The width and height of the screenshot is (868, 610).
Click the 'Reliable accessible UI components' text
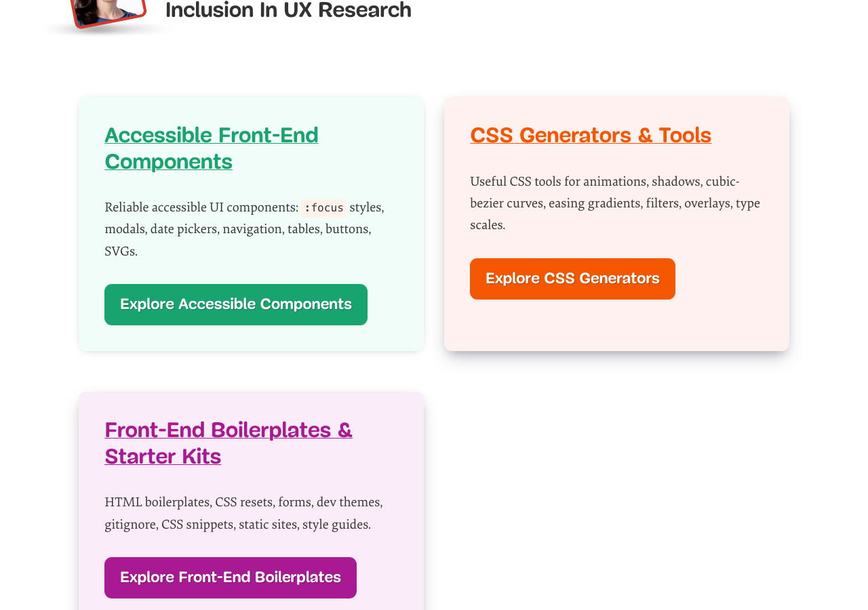[201, 207]
